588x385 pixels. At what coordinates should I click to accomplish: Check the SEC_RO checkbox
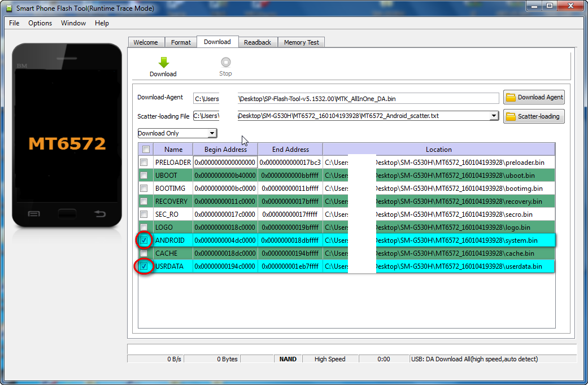[x=143, y=215]
